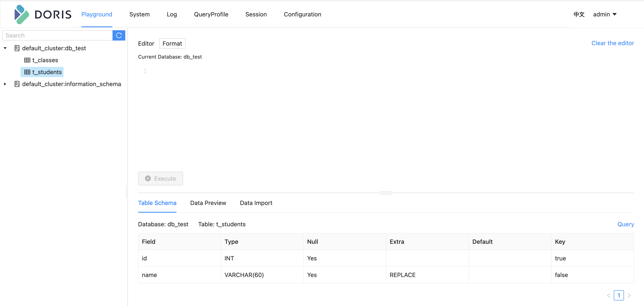Go to the Configuration page
The height and width of the screenshot is (306, 644).
coord(302,14)
